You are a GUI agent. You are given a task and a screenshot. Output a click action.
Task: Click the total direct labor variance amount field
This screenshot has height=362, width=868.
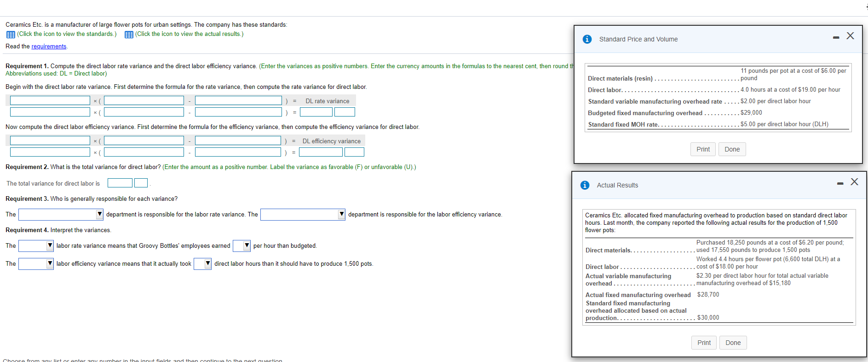click(120, 183)
